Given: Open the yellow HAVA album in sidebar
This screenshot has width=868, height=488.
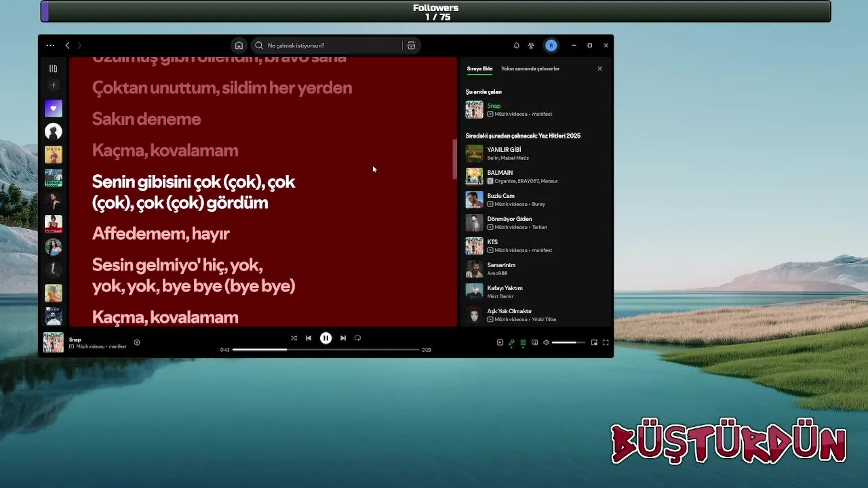Looking at the screenshot, I should [54, 155].
